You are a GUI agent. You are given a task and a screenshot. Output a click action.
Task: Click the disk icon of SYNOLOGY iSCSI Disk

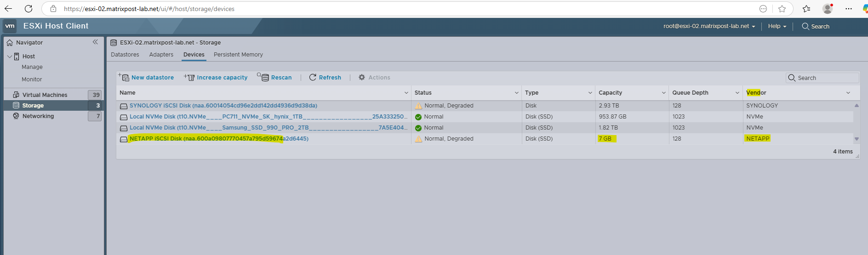click(x=124, y=106)
